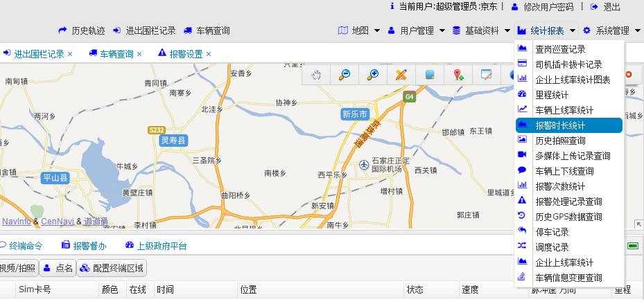Open 进出围栏记录 shortcut in top bar
This screenshot has width=644, height=304.
point(144,30)
